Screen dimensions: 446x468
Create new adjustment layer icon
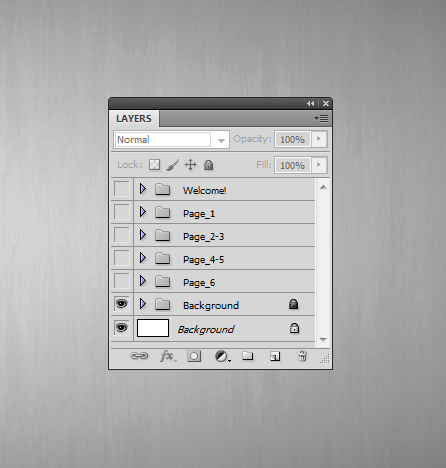point(222,356)
